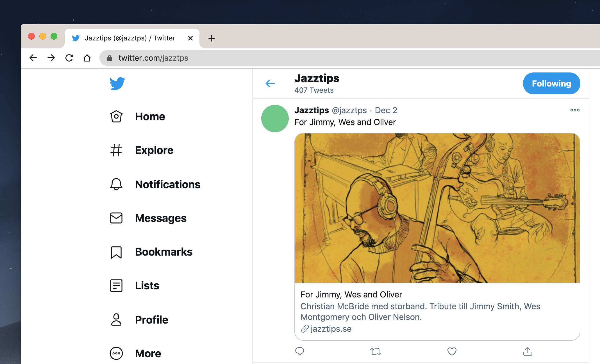Click the lock icon in address bar
This screenshot has width=600, height=364.
pyautogui.click(x=110, y=58)
